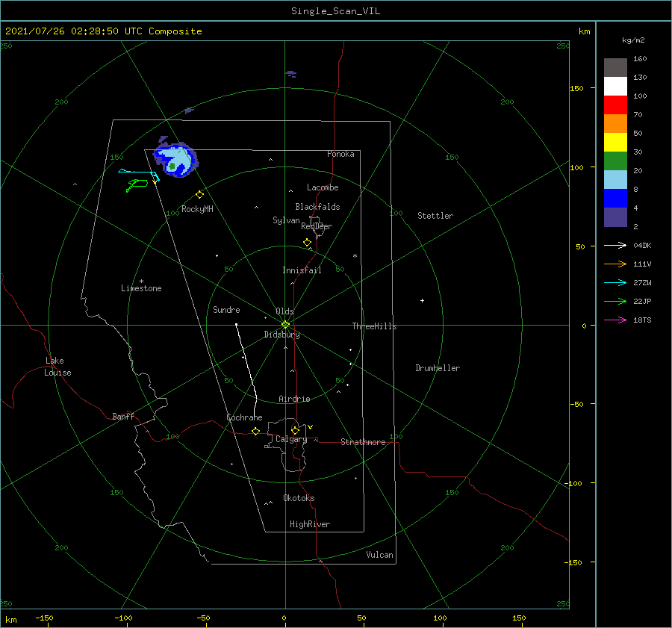Screen dimensions: 672x628
Task: Click the Single_Scan_VIL title text
Action: pyautogui.click(x=335, y=11)
